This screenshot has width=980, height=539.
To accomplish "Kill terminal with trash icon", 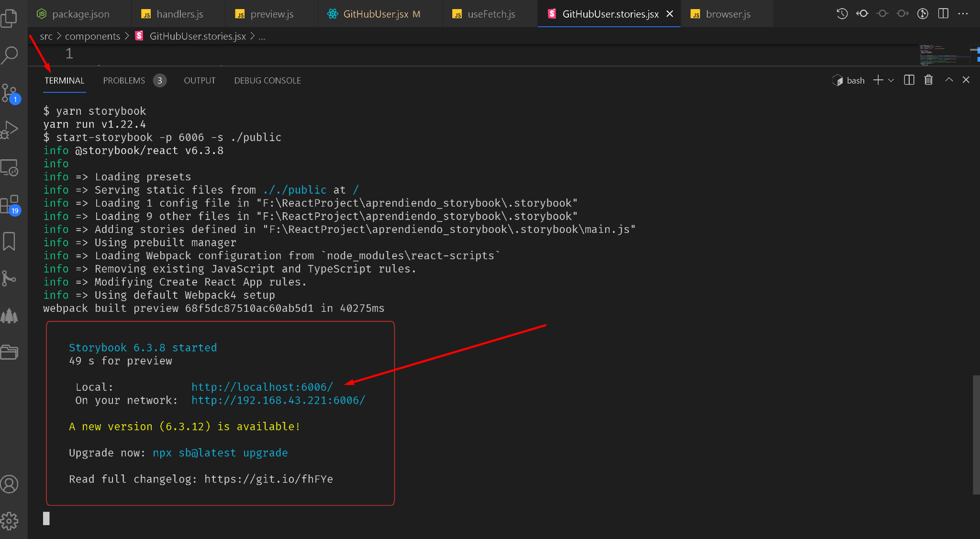I will pyautogui.click(x=928, y=80).
